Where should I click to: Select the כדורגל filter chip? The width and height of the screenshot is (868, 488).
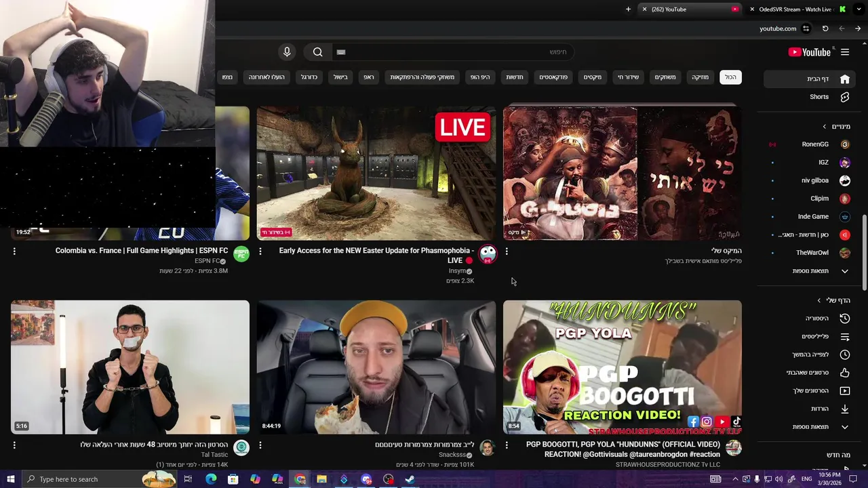[309, 77]
